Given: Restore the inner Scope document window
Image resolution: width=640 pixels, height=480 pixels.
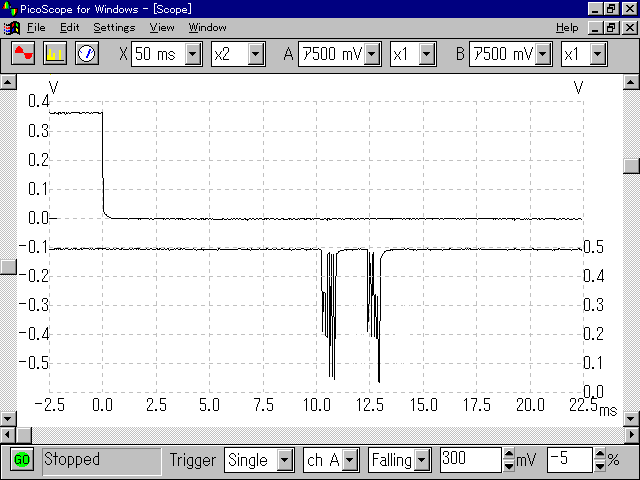Looking at the screenshot, I should 611,28.
